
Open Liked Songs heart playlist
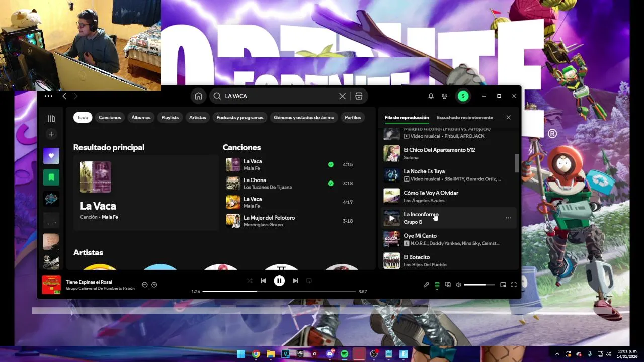tap(51, 156)
